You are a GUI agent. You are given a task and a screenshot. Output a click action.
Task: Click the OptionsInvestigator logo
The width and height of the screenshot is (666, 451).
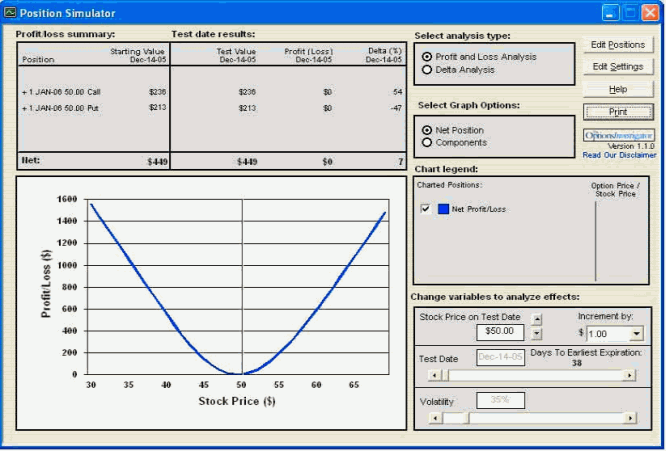pos(620,135)
